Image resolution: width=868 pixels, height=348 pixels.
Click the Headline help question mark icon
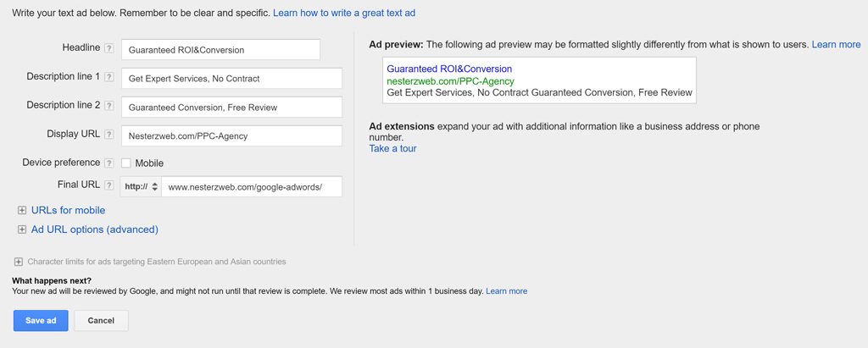click(109, 48)
